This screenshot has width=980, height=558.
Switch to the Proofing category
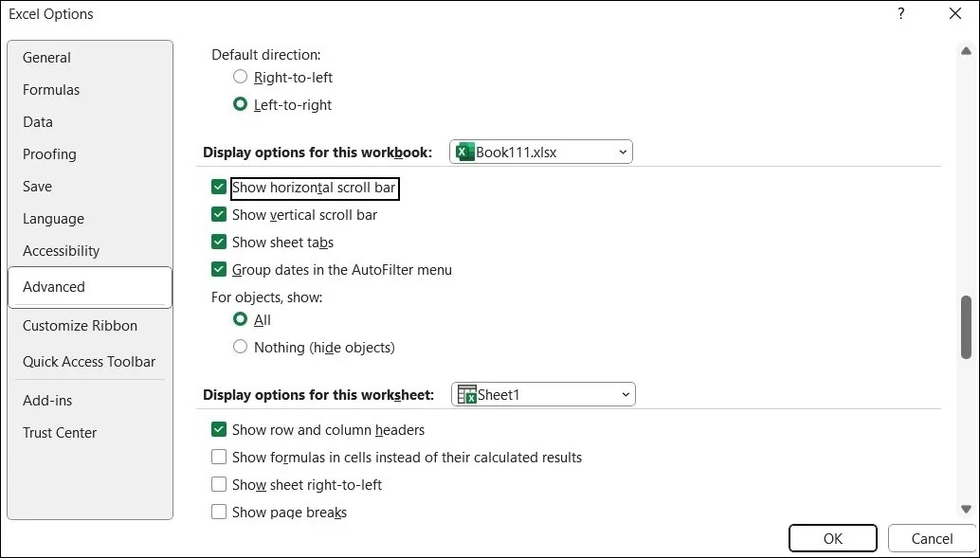click(x=49, y=154)
